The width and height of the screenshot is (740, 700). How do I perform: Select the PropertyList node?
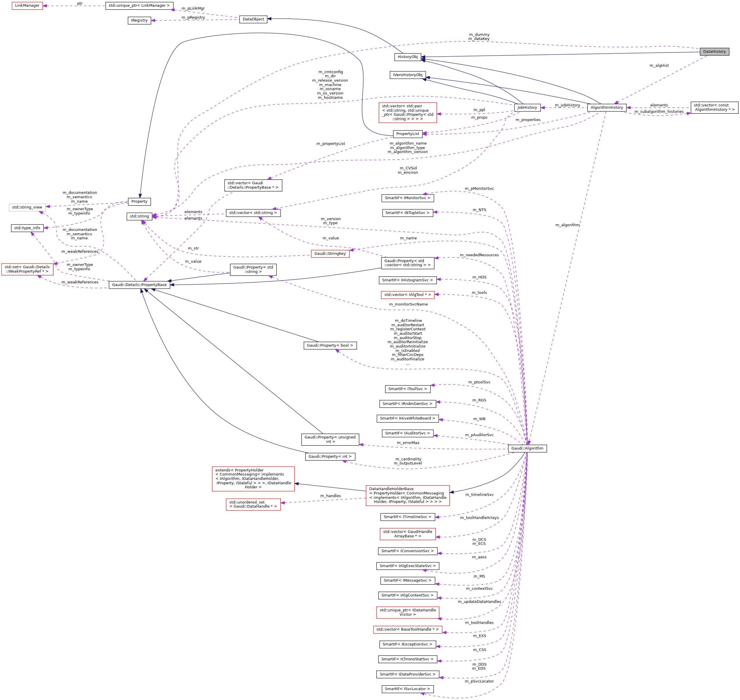point(408,134)
